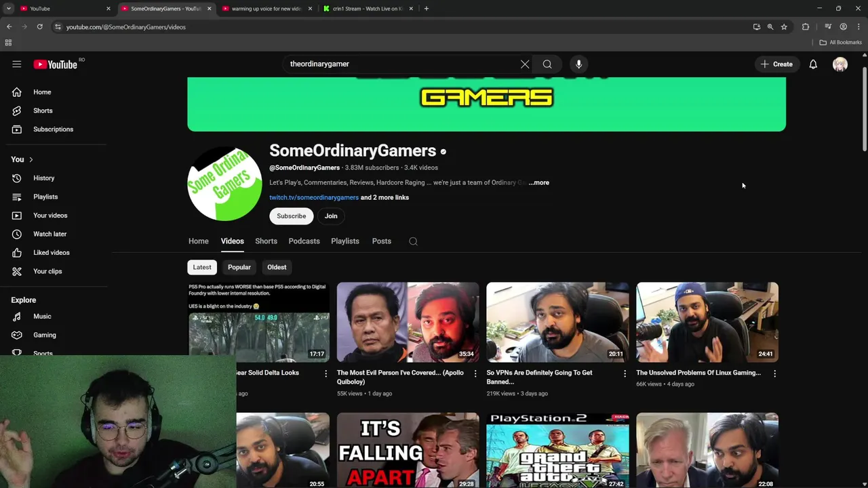Open the Grand Theft Auto PlayStation 2 thumbnail
This screenshot has width=868, height=488.
pyautogui.click(x=557, y=451)
